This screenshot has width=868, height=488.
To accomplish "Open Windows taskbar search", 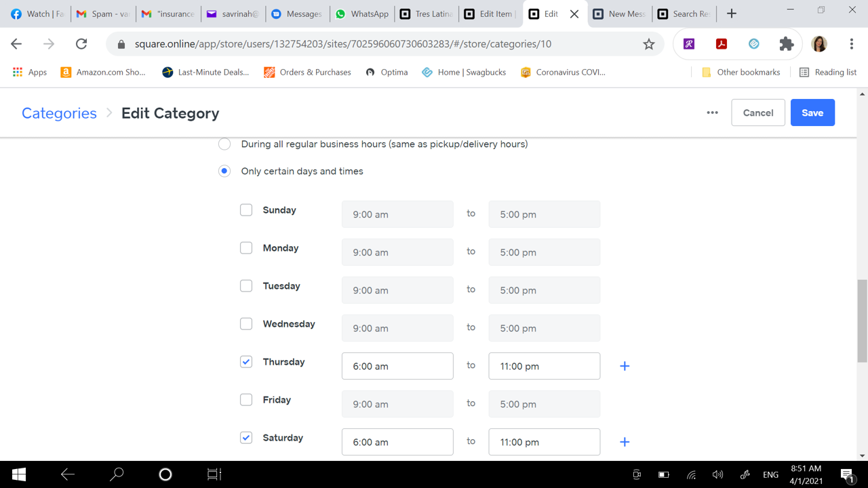I will (117, 474).
